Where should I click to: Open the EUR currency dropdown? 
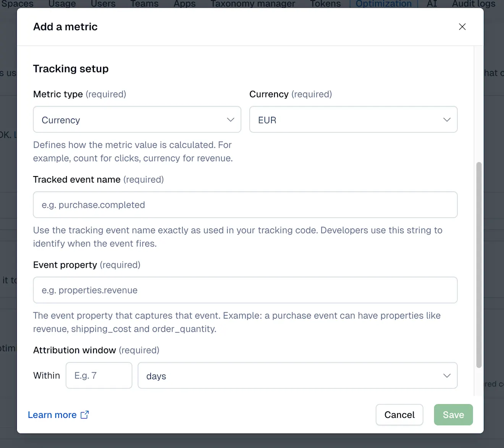point(353,120)
